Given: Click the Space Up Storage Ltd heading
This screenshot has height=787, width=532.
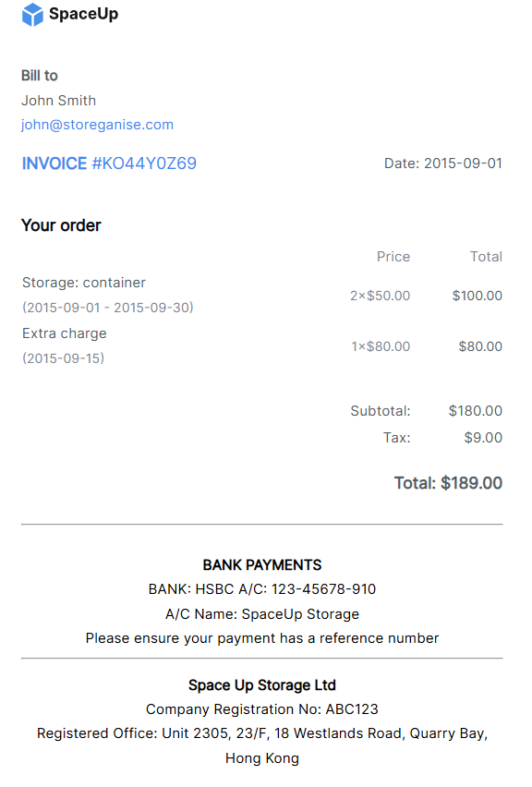Looking at the screenshot, I should (262, 685).
